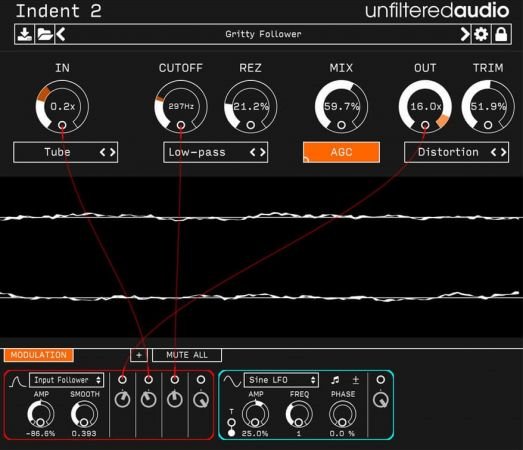Click the Sine LFO output depth knob
This screenshot has width=523, height=450.
pyautogui.click(x=381, y=400)
